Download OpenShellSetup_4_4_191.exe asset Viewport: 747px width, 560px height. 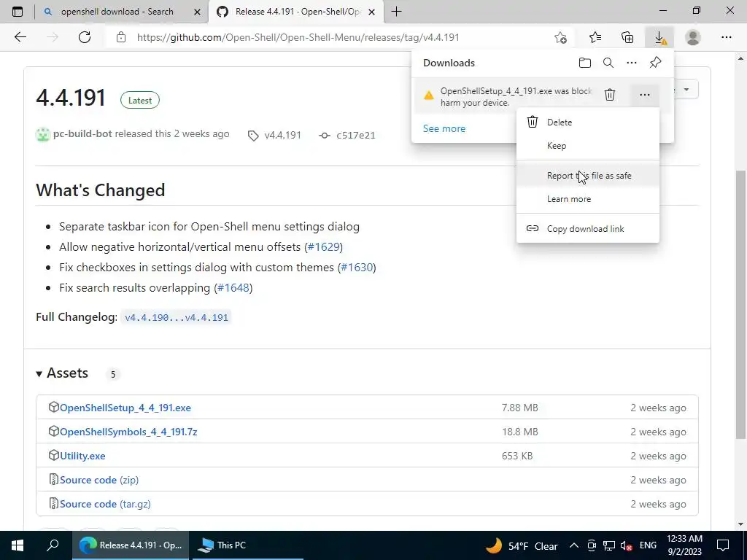tap(125, 408)
